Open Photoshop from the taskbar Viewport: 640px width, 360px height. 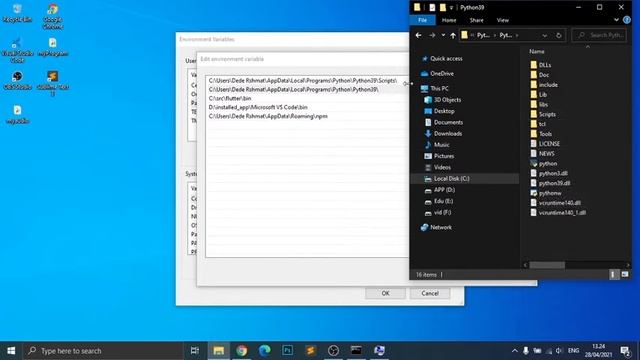287,351
